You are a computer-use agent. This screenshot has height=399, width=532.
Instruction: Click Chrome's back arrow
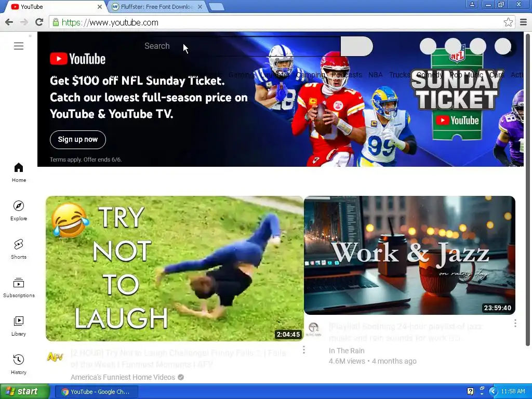9,22
